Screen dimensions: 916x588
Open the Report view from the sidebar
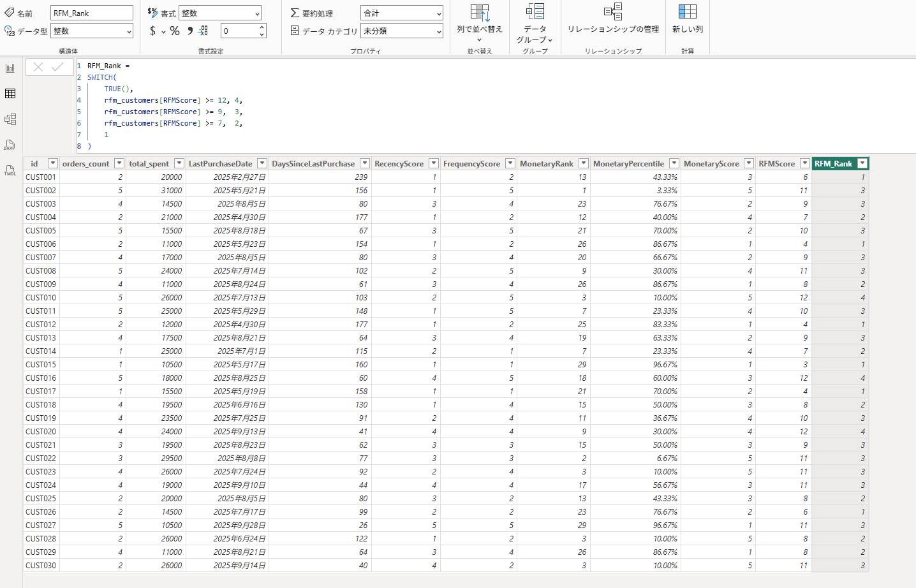(10, 68)
